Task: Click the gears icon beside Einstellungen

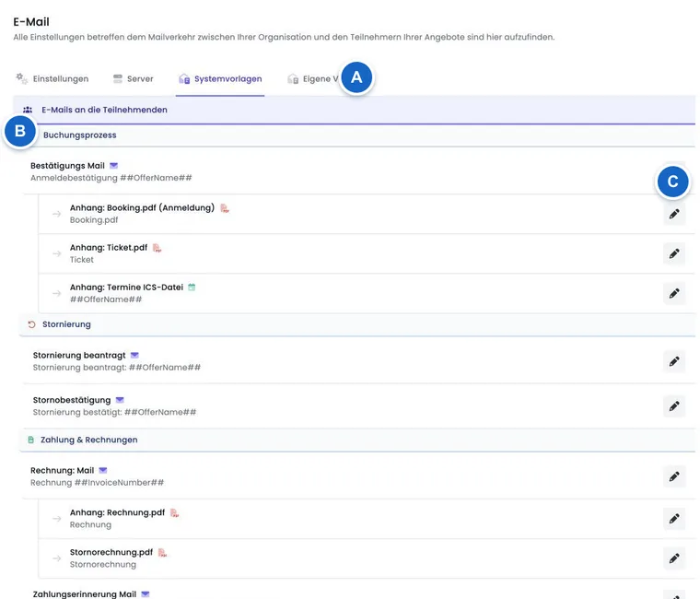Action: (21, 78)
